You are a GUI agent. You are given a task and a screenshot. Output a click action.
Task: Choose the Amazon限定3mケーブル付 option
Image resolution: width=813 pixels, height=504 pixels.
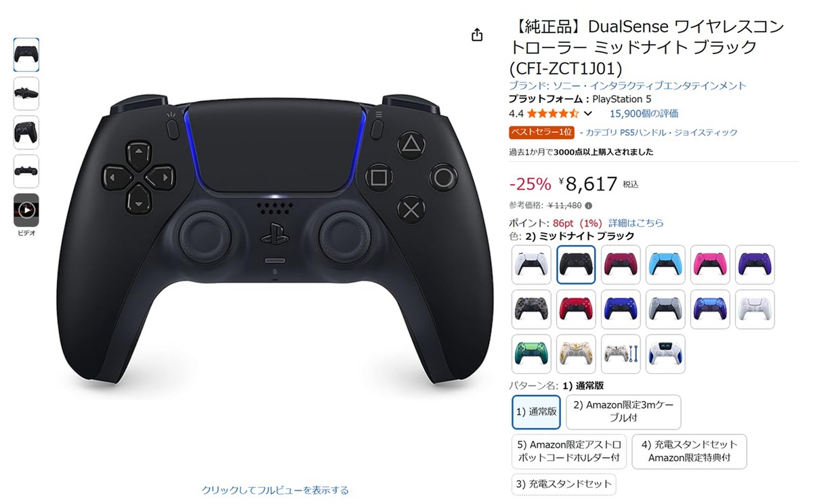pyautogui.click(x=623, y=412)
